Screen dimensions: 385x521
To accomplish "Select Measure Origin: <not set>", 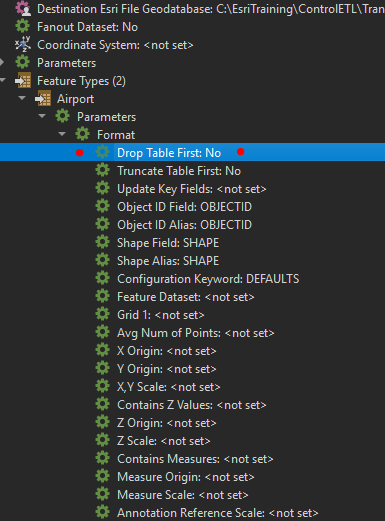I will [186, 477].
